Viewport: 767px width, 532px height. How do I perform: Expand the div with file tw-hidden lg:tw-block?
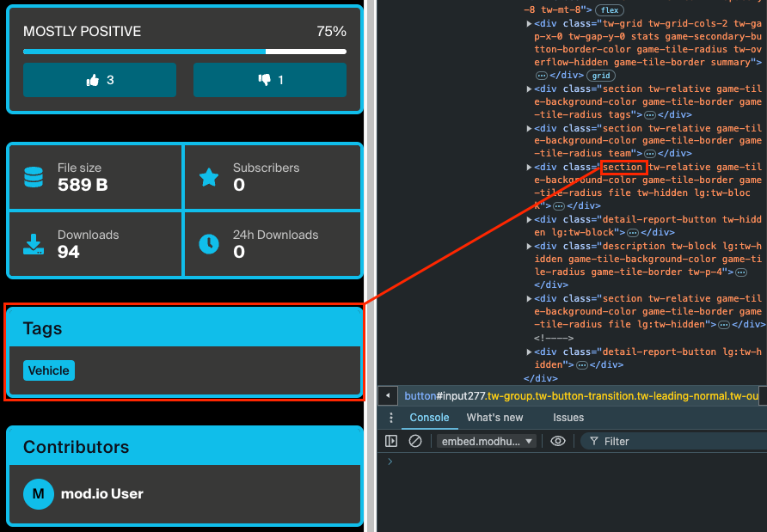tap(529, 167)
